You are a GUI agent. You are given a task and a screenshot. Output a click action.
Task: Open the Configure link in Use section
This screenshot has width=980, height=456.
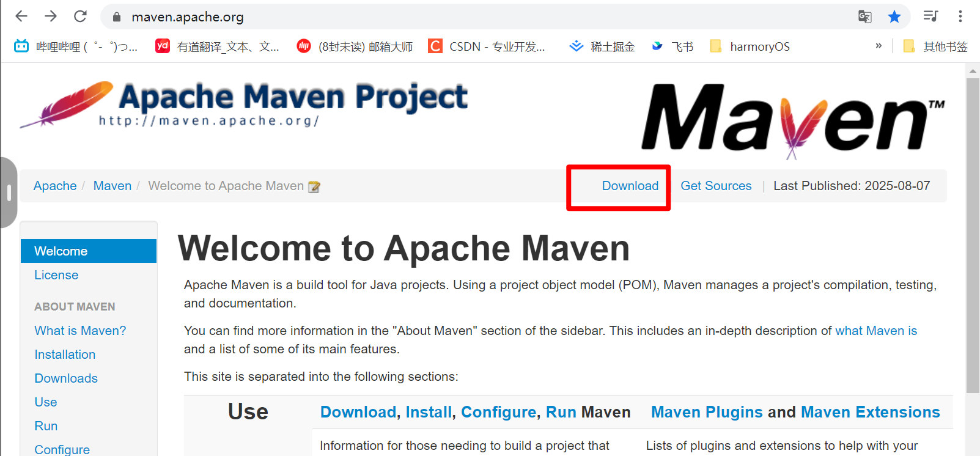coord(498,412)
